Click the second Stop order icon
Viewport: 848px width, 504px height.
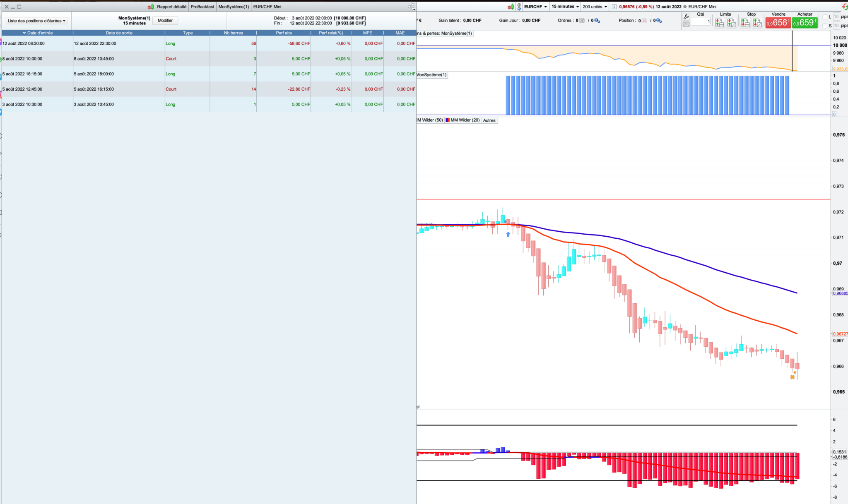click(x=757, y=23)
